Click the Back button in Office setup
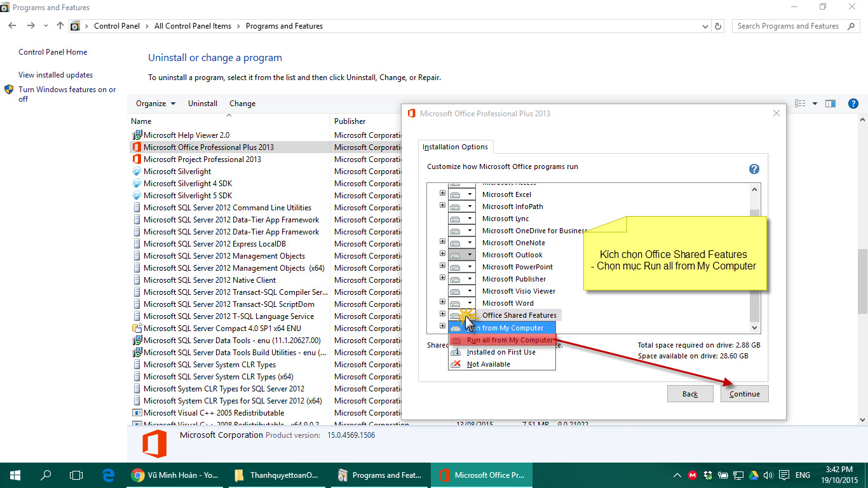This screenshot has height=488, width=868. pos(690,394)
